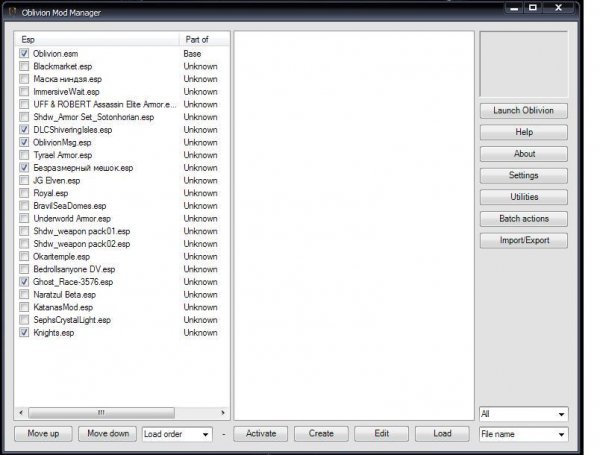This screenshot has width=600, height=455.
Task: Toggle the Okaritemple.esp checkbox
Action: click(x=24, y=256)
